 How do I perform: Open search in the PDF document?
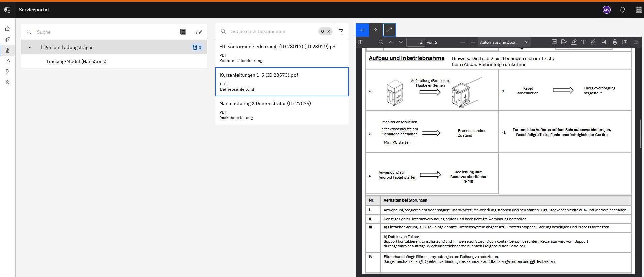tap(381, 42)
